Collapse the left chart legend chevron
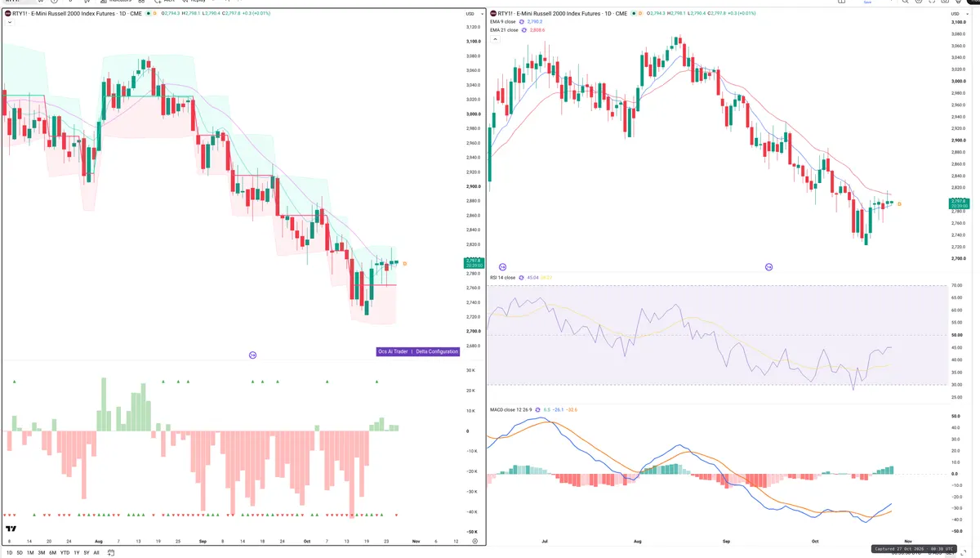The height and width of the screenshot is (558, 980). pyautogui.click(x=8, y=23)
